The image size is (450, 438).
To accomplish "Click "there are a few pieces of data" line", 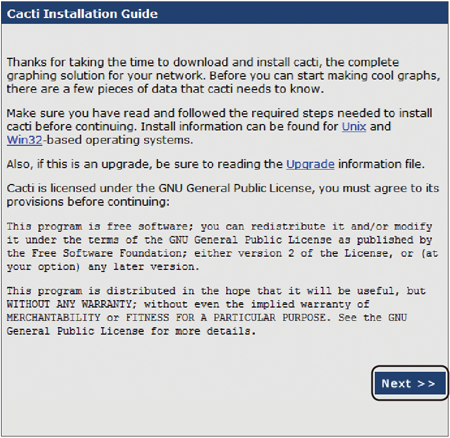I will click(x=165, y=89).
